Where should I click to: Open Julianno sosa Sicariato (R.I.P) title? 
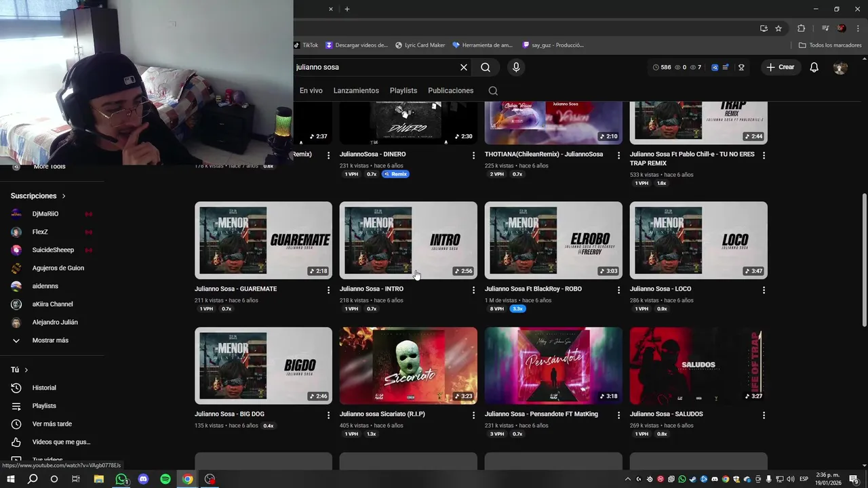pos(382,414)
